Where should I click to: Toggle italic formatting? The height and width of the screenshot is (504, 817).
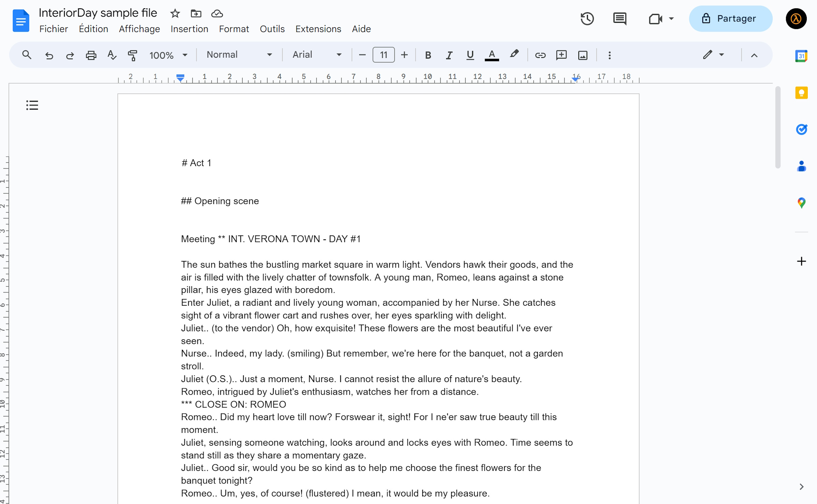tap(449, 55)
